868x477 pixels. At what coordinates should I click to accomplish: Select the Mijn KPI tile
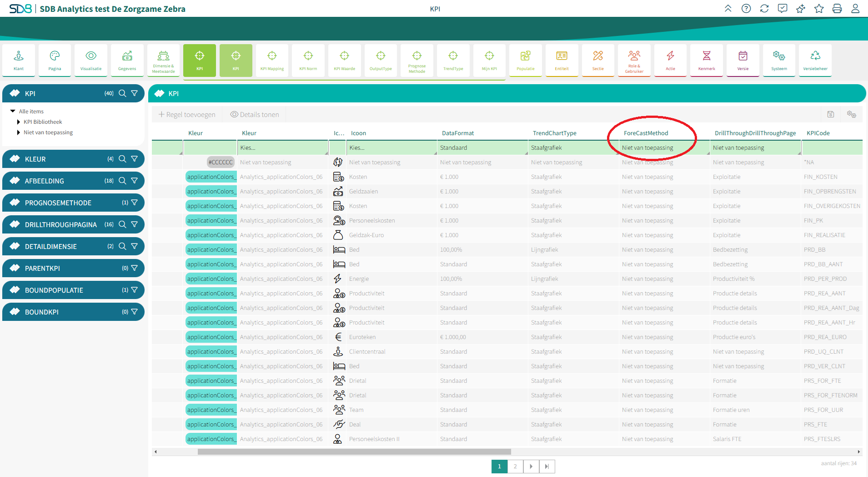pos(489,60)
